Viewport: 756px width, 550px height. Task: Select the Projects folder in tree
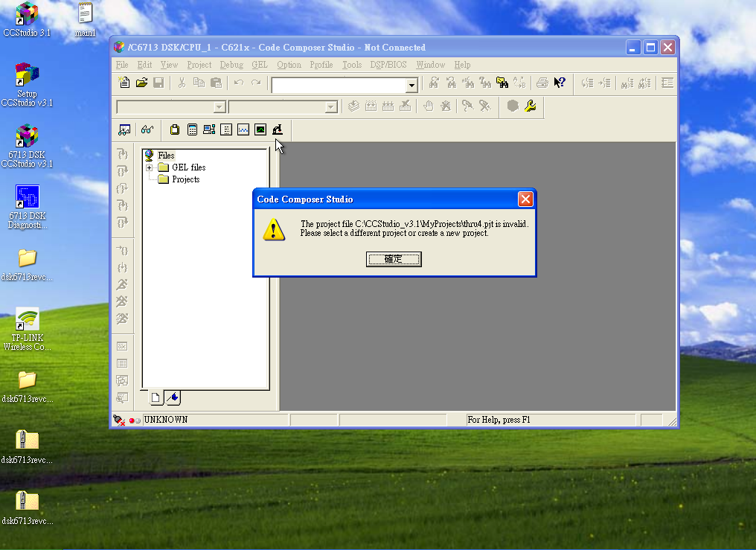(185, 179)
